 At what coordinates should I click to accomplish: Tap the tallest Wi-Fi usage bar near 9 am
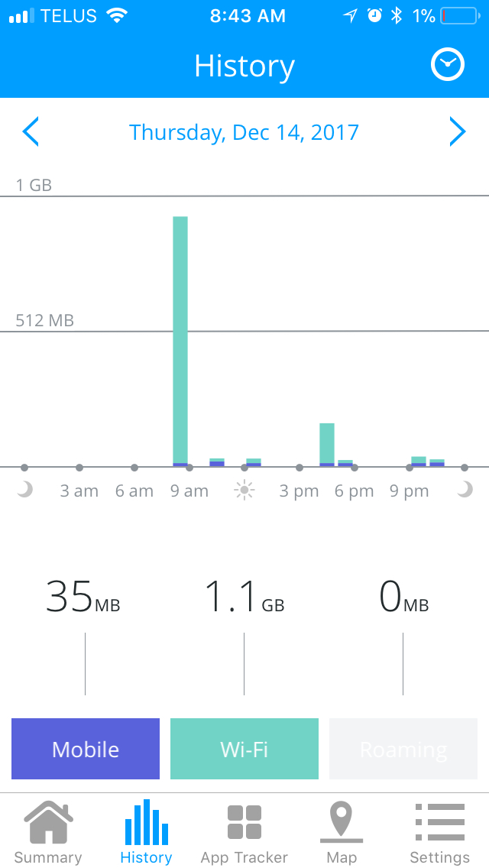180,341
